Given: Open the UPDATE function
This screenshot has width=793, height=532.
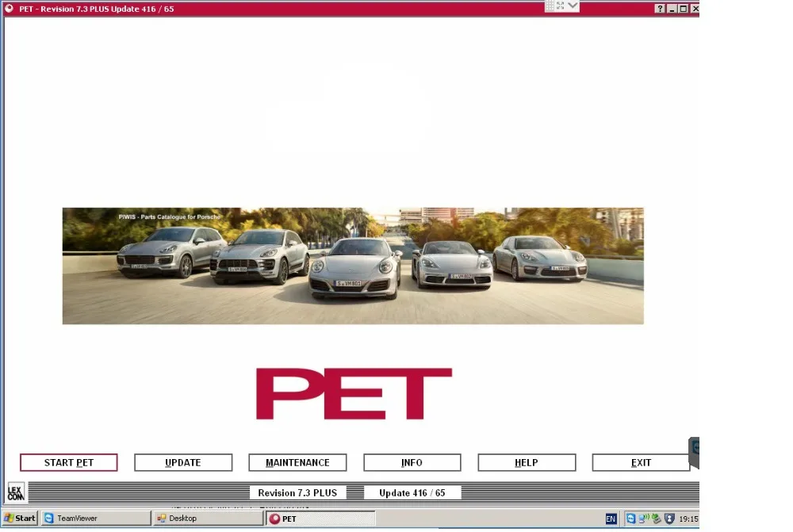Looking at the screenshot, I should 183,462.
